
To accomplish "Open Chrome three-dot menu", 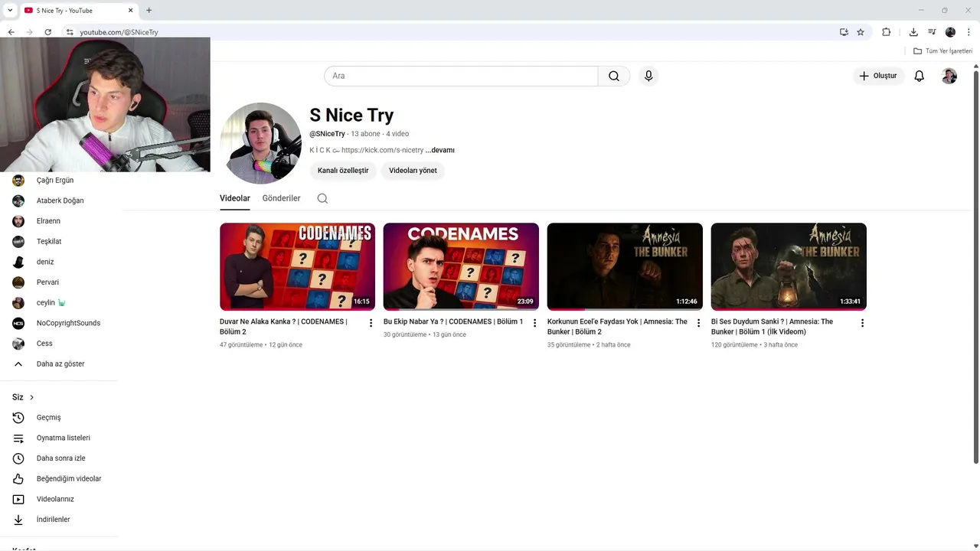I will pyautogui.click(x=969, y=32).
